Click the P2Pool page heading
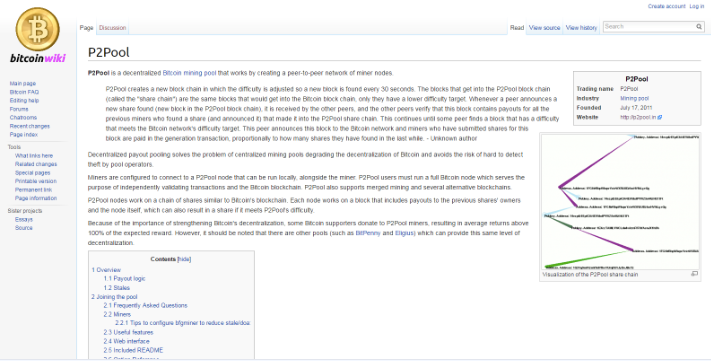The width and height of the screenshot is (711, 361). (x=109, y=52)
